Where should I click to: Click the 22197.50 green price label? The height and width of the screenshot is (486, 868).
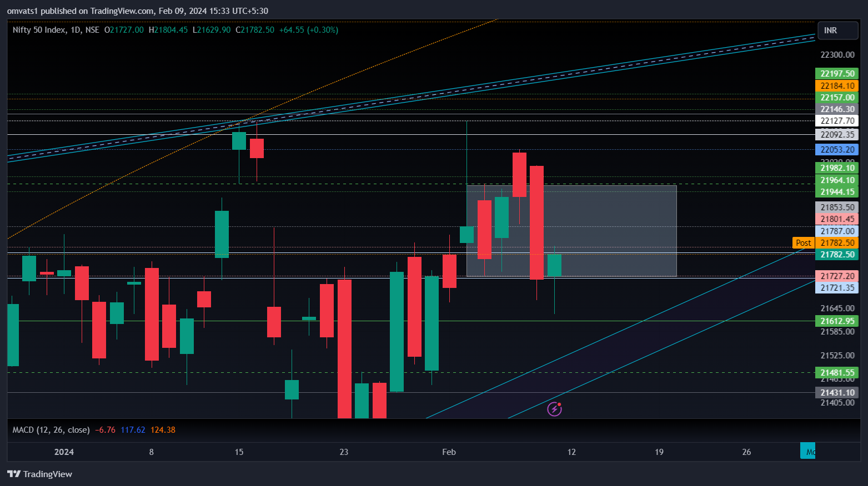(837, 74)
